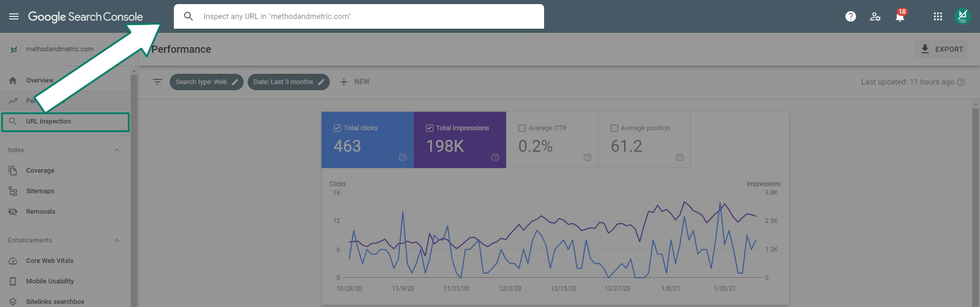Edit the Search type: Web filter
The image size is (980, 307).
tap(206, 82)
